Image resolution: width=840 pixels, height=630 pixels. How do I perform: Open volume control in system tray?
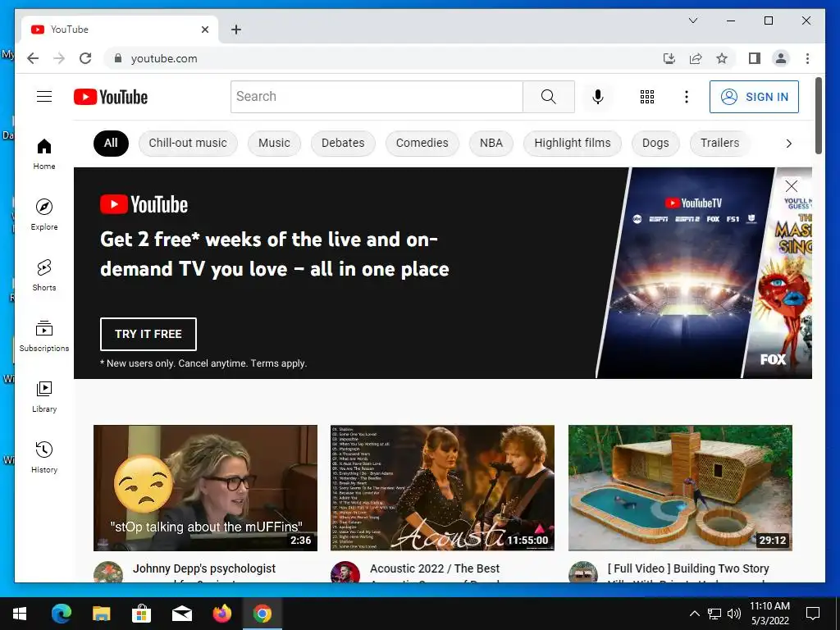point(734,614)
